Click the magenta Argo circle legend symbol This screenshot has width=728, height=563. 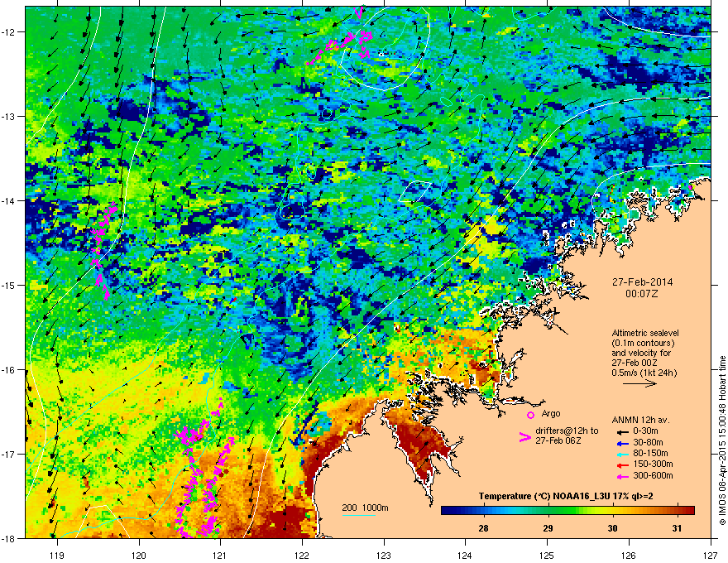pos(530,415)
